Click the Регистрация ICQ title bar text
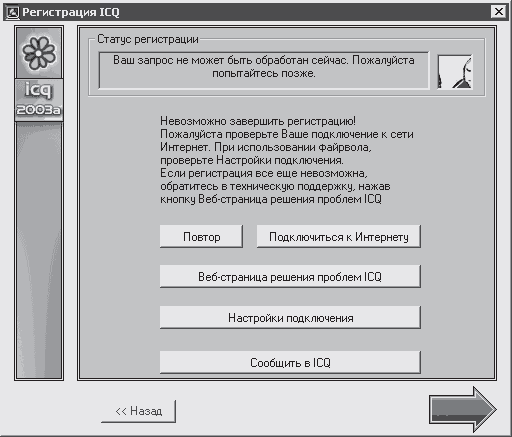This screenshot has width=512, height=437. pos(71,12)
